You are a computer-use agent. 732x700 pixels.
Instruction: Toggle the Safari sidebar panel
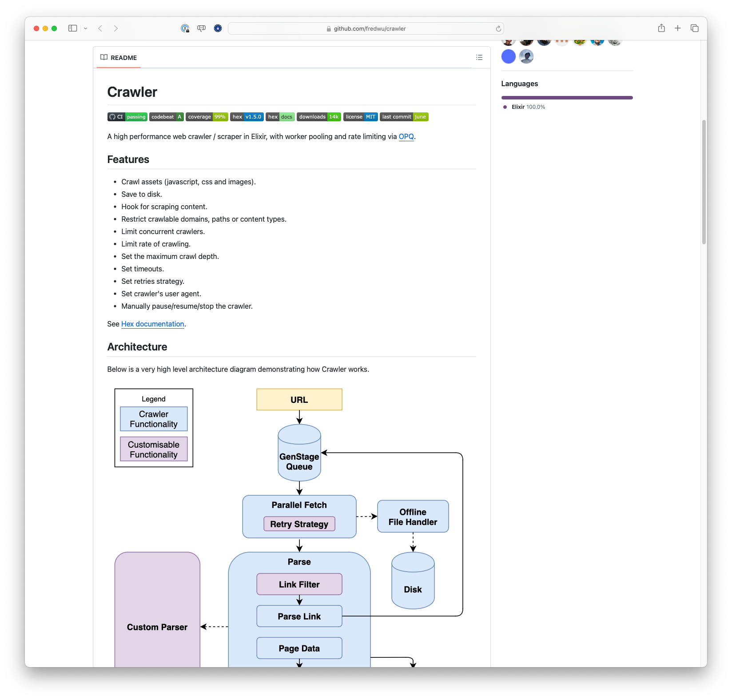point(72,28)
